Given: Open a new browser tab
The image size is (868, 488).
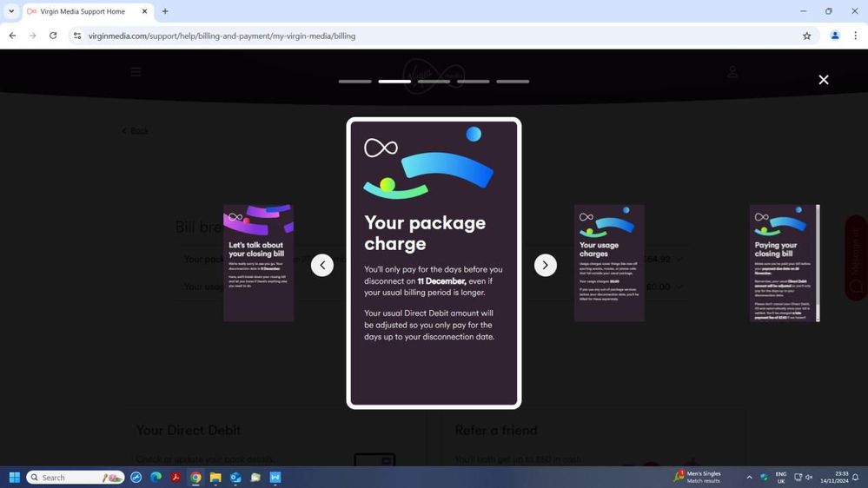Looking at the screenshot, I should tap(165, 11).
